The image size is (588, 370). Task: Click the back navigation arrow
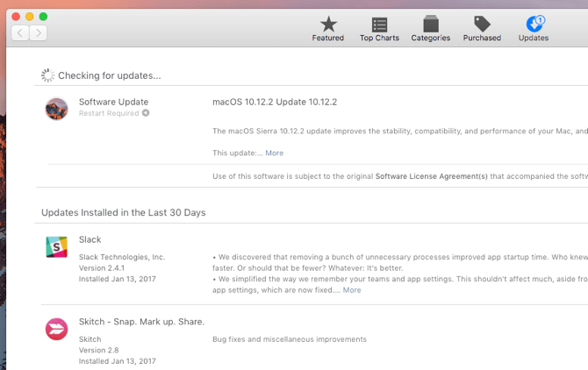(20, 33)
